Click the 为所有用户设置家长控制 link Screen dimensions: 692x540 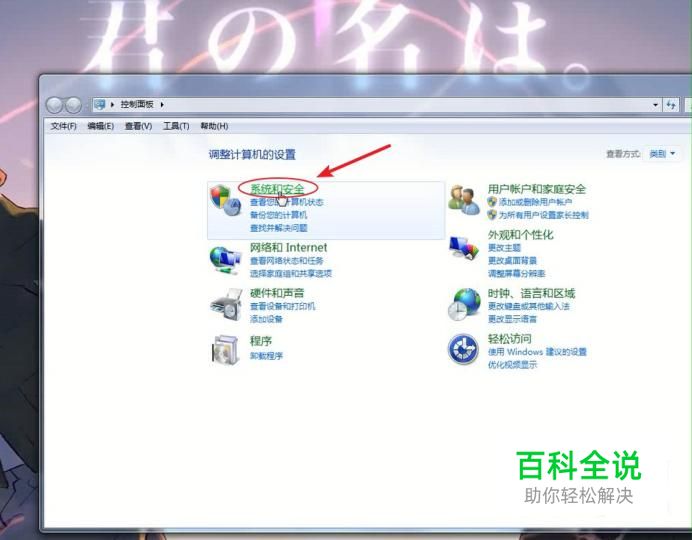point(544,215)
